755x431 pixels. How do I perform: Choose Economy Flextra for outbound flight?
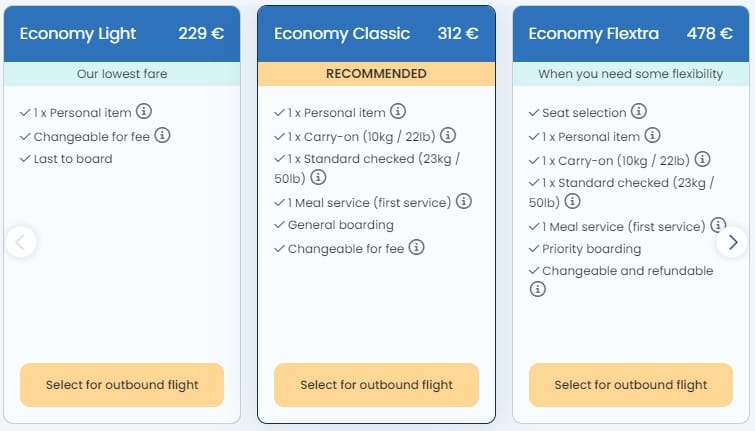(631, 385)
